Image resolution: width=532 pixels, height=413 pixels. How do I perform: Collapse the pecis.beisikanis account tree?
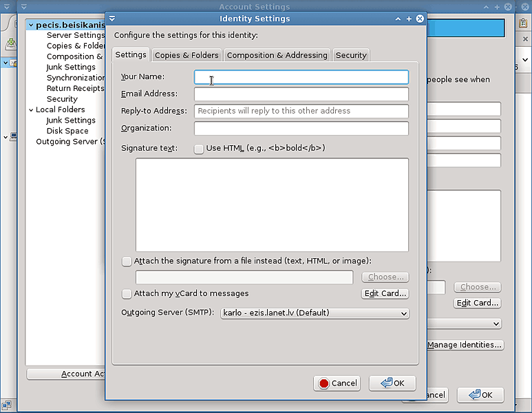[x=31, y=25]
